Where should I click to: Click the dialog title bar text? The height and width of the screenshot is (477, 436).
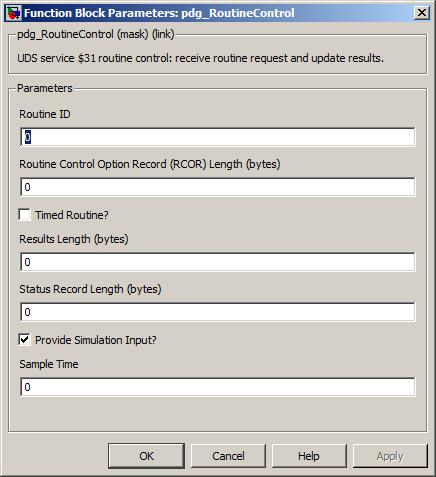click(x=159, y=13)
